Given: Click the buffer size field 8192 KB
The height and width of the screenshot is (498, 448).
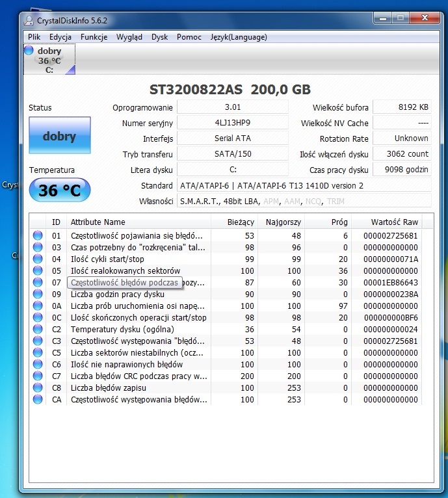Looking at the screenshot, I should tap(402, 107).
